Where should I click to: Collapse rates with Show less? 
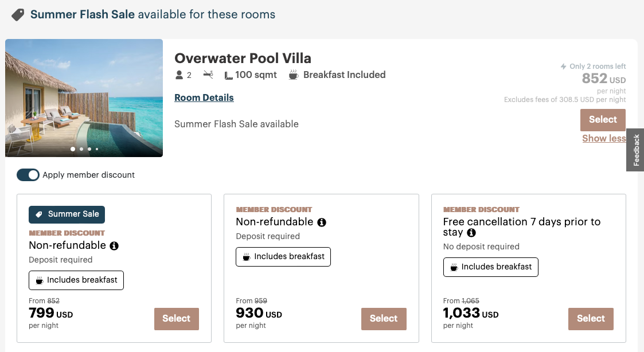604,138
